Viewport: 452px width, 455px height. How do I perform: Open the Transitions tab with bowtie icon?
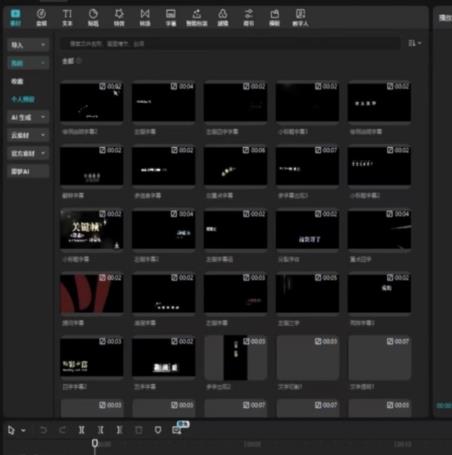tap(145, 17)
